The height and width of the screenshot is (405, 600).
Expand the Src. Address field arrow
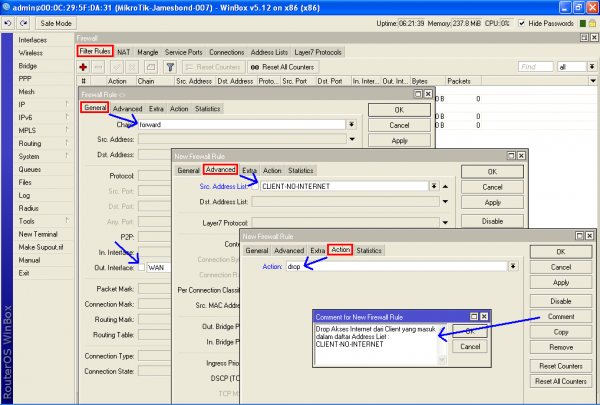click(352, 139)
